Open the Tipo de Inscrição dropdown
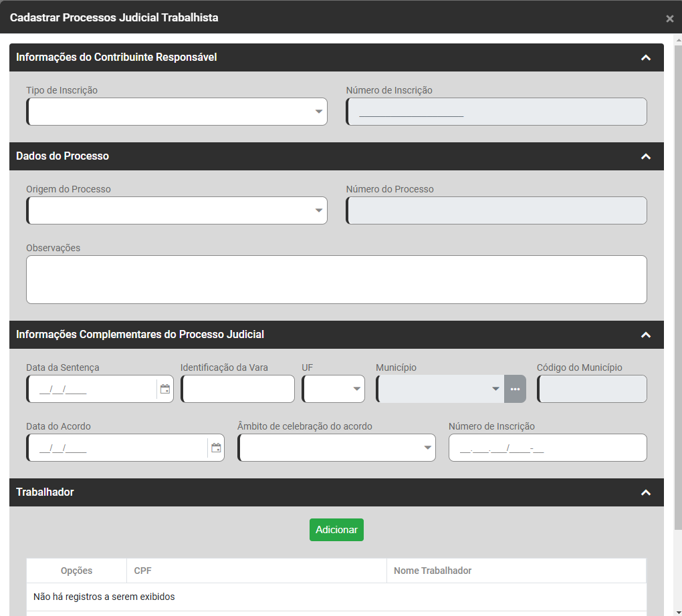Viewport: 682px width, 616px height. [177, 112]
